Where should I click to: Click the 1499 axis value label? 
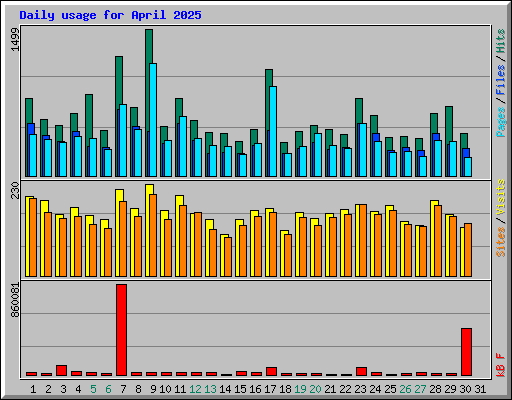(15, 39)
